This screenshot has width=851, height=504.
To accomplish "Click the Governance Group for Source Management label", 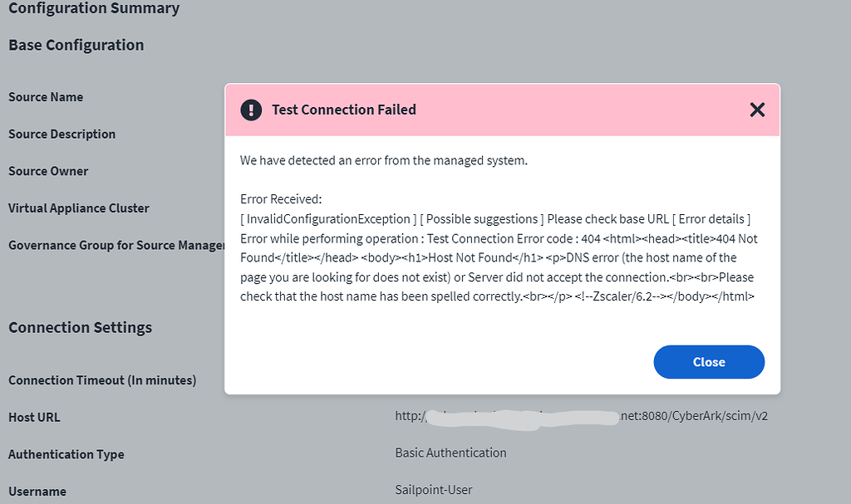I will pyautogui.click(x=116, y=246).
